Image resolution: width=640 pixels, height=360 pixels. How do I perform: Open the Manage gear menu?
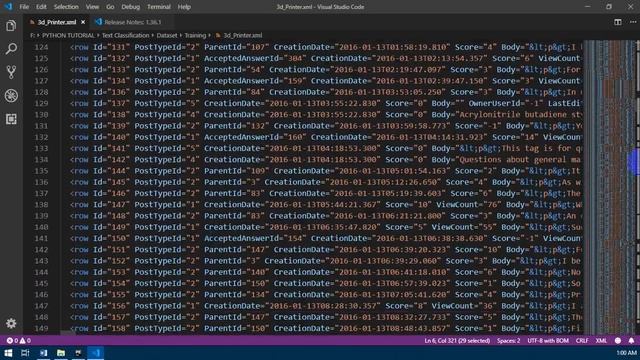tap(11, 323)
